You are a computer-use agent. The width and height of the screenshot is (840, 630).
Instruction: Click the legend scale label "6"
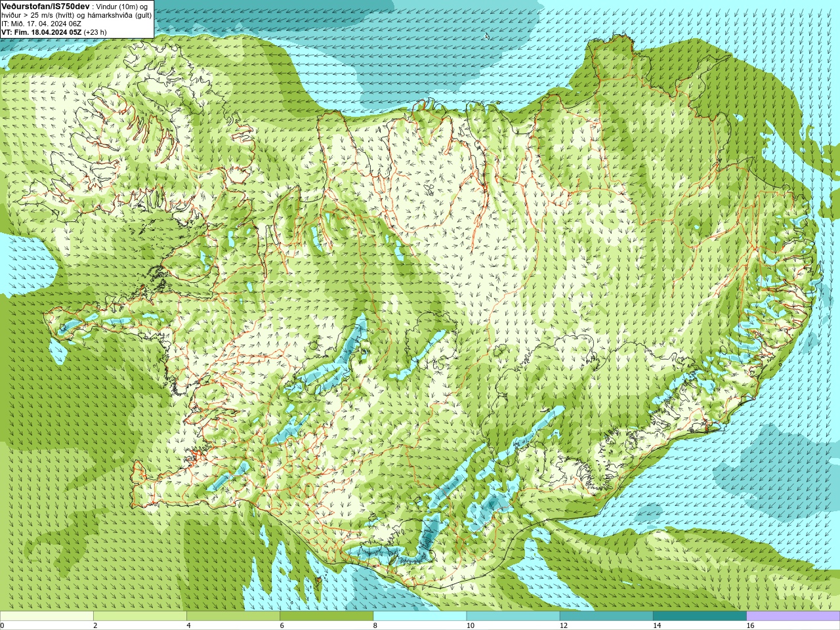282,625
